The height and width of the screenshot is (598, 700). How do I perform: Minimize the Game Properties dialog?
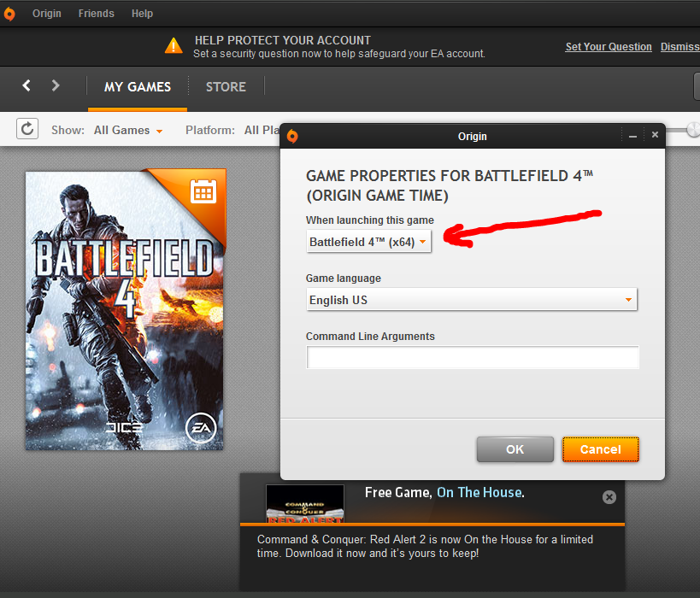(632, 135)
